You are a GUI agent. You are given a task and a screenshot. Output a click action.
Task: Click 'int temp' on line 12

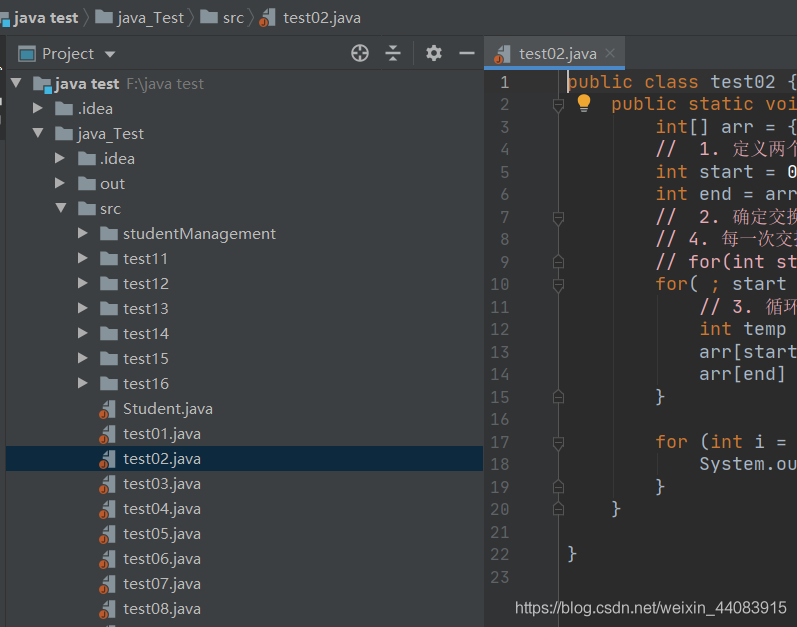click(743, 329)
